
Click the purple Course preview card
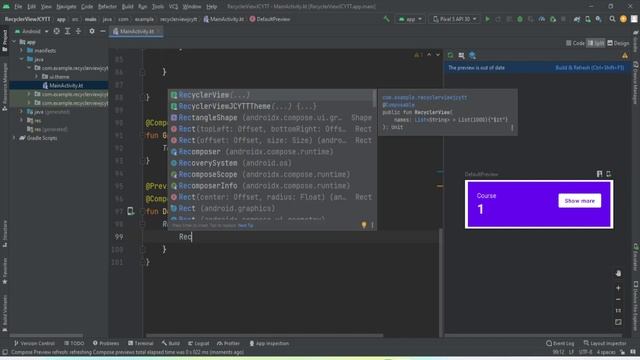coord(539,204)
